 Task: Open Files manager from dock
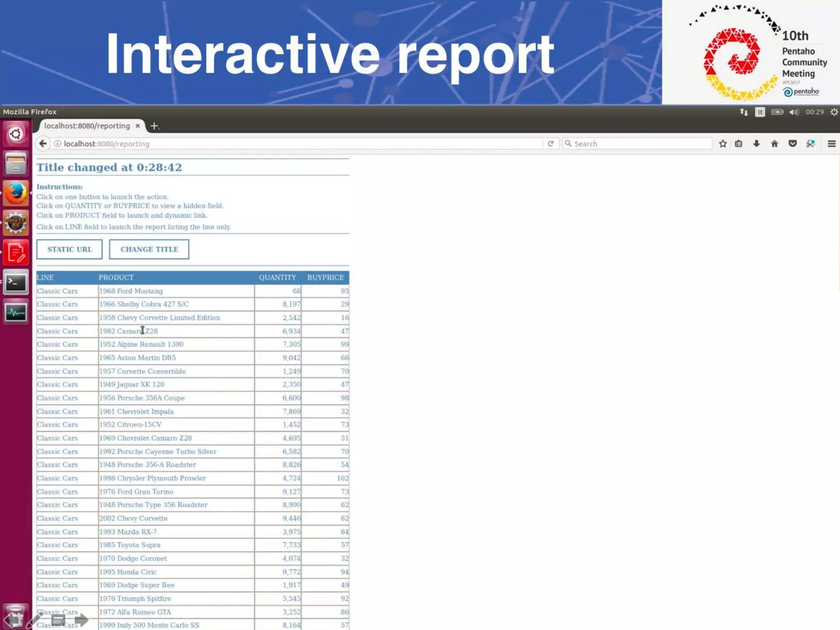16,163
